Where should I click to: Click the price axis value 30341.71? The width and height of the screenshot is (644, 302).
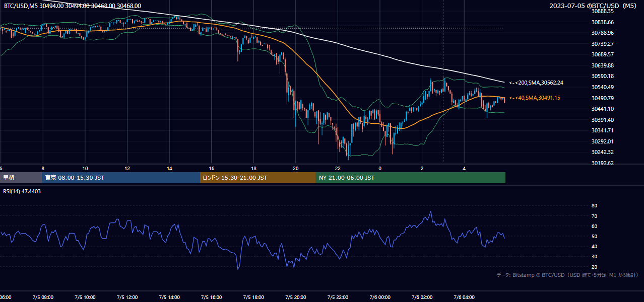(602, 130)
